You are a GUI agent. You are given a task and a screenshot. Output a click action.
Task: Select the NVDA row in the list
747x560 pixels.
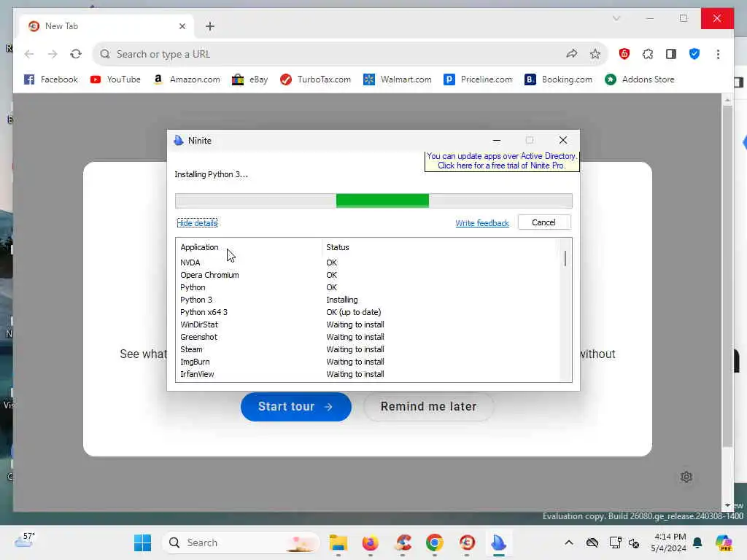pyautogui.click(x=367, y=262)
